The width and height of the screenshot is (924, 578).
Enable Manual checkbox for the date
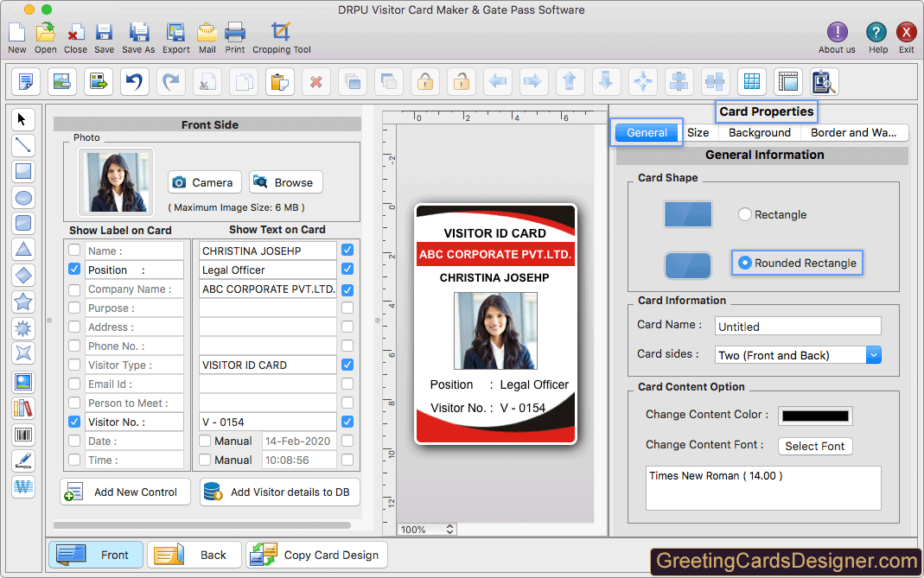pyautogui.click(x=205, y=441)
